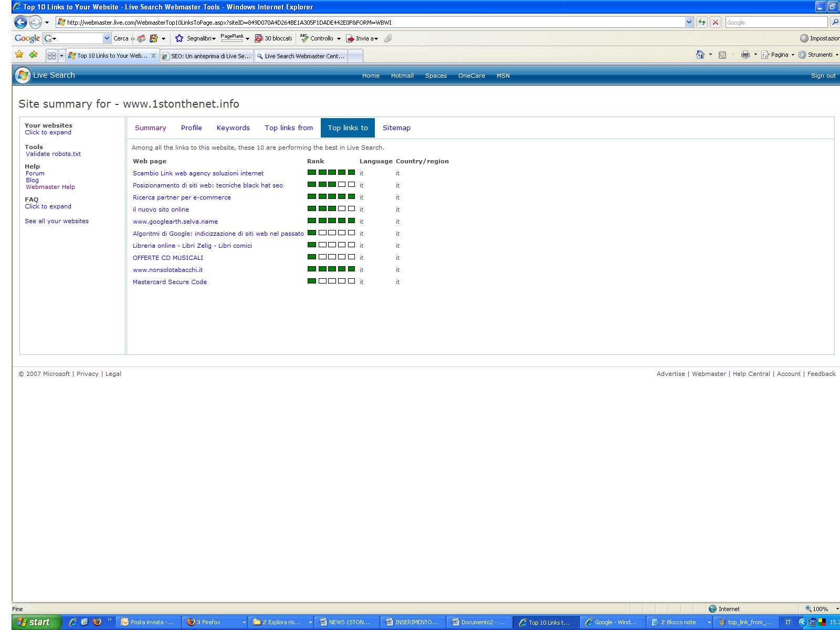The width and height of the screenshot is (840, 630).
Task: Open Firefox from quick launch icons
Action: [x=97, y=622]
